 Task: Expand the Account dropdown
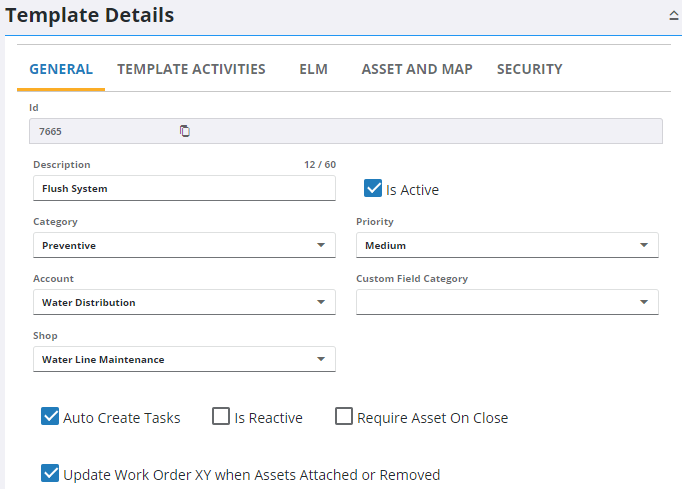point(320,302)
